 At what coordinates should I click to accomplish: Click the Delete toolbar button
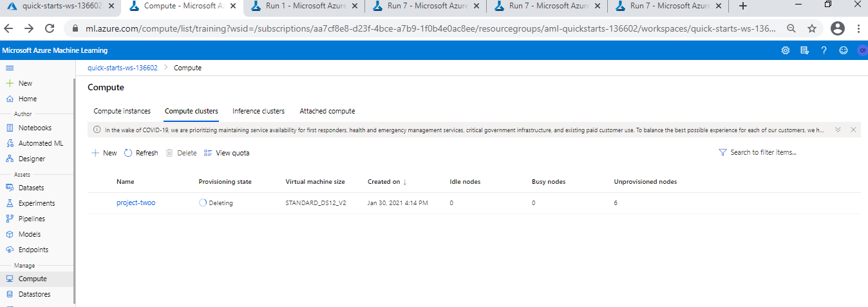[181, 153]
